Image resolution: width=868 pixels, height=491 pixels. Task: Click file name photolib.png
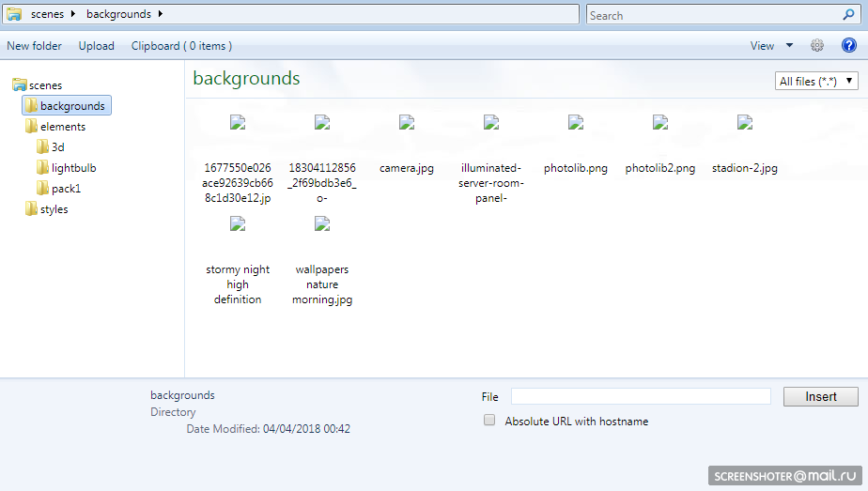pyautogui.click(x=576, y=168)
